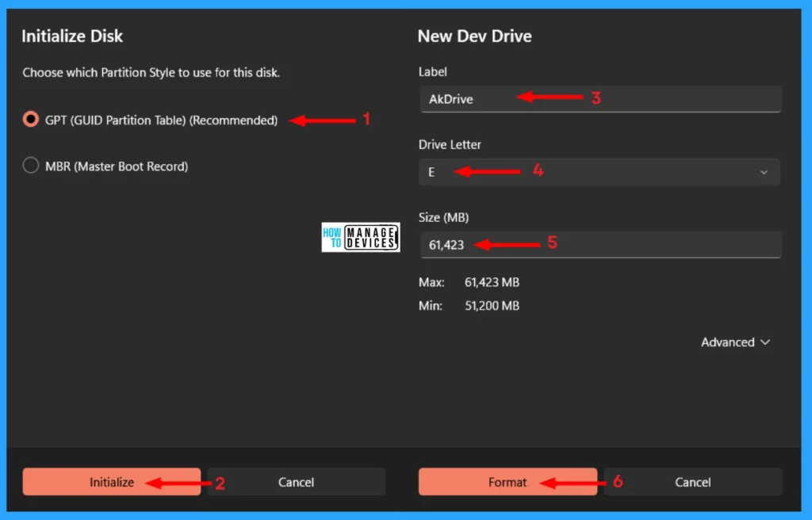Click the Min value 51,200 MB
Screen dimensions: 812x520
click(492, 305)
